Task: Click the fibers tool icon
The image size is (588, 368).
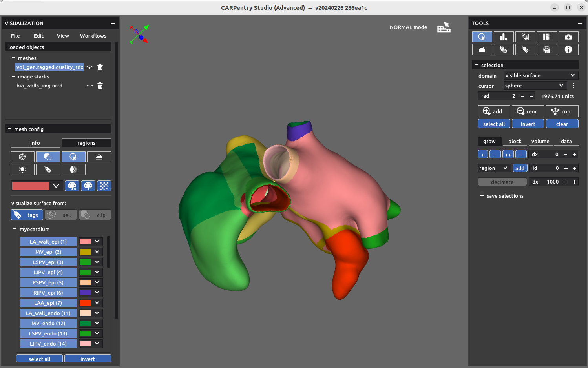Action: (x=503, y=49)
